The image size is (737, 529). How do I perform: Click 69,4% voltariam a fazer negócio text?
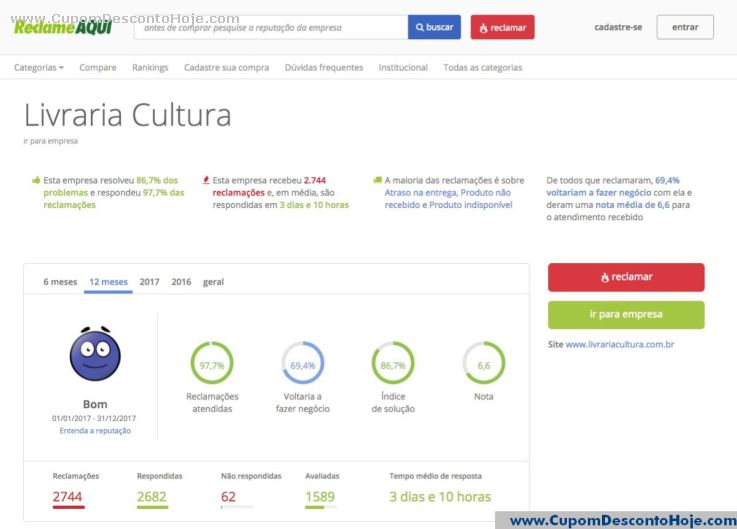[613, 187]
